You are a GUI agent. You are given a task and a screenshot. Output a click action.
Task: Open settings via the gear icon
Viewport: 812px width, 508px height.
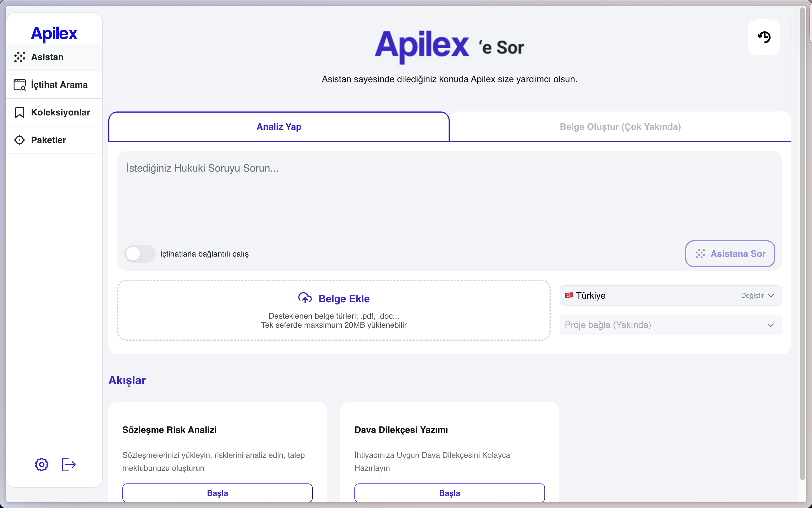tap(42, 465)
